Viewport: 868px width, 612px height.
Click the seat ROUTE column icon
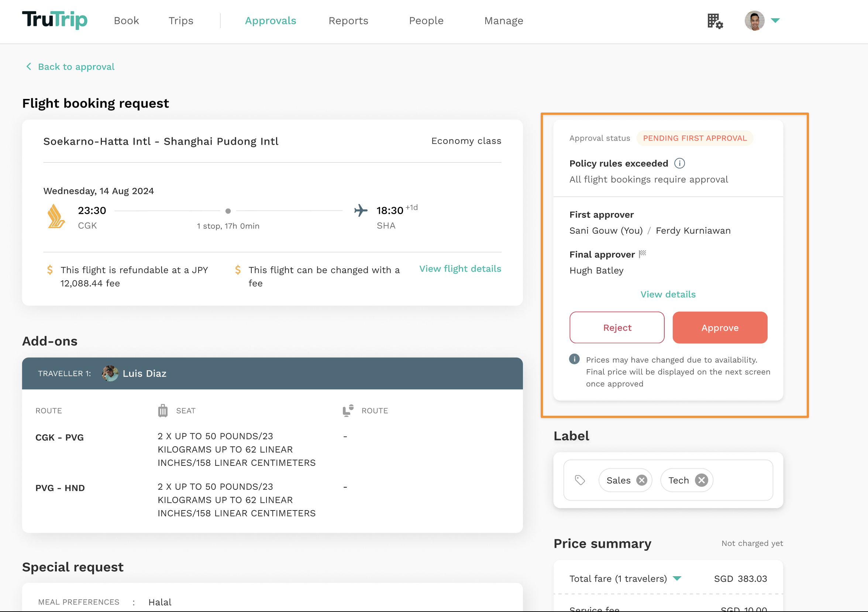click(x=348, y=410)
